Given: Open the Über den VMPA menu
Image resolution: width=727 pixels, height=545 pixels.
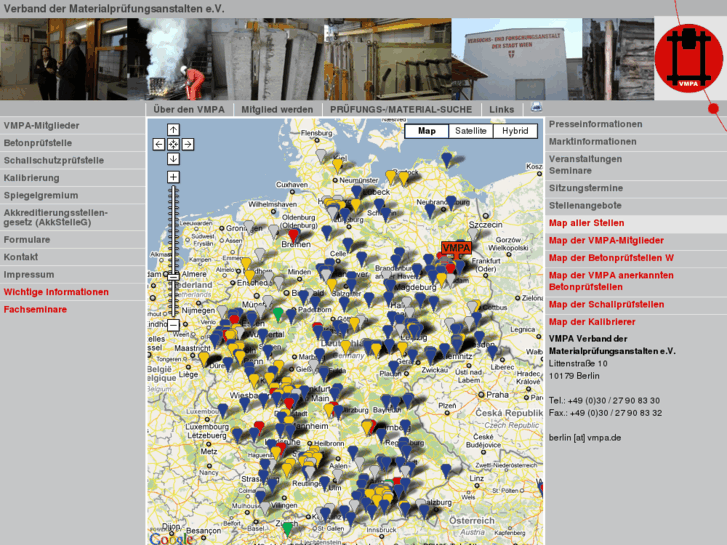Looking at the screenshot, I should coord(189,109).
